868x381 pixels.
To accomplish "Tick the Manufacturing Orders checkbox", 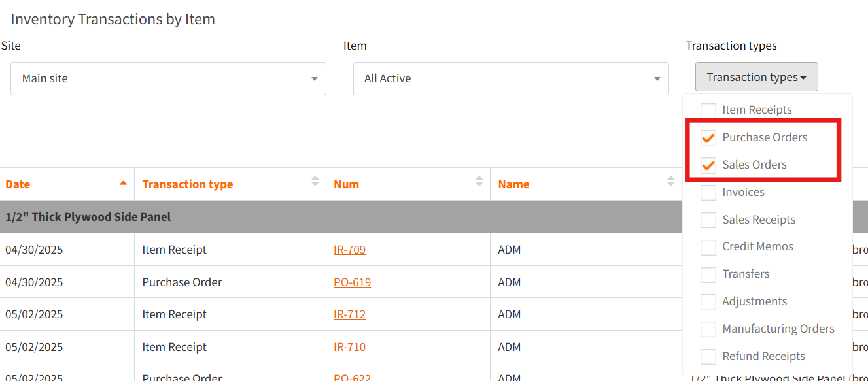I will pos(708,329).
